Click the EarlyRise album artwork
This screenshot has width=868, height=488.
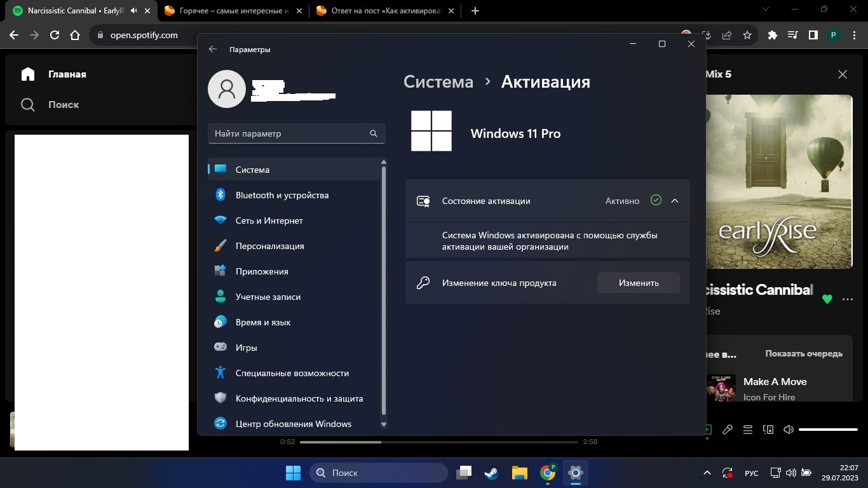(779, 182)
